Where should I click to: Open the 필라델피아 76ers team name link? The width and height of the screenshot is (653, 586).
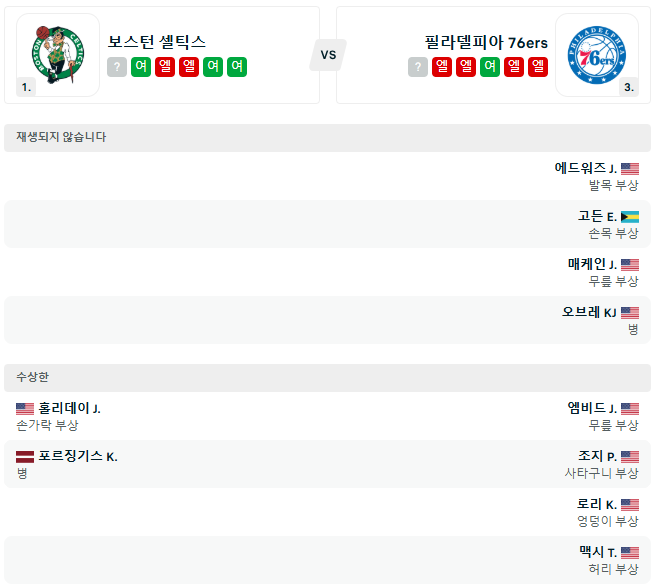click(486, 42)
